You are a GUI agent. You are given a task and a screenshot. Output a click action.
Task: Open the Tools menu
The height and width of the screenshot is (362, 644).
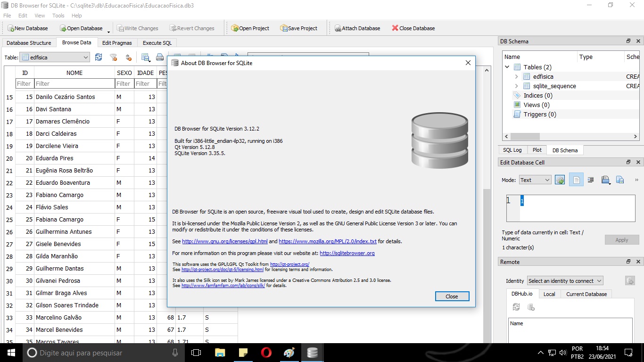click(x=58, y=15)
